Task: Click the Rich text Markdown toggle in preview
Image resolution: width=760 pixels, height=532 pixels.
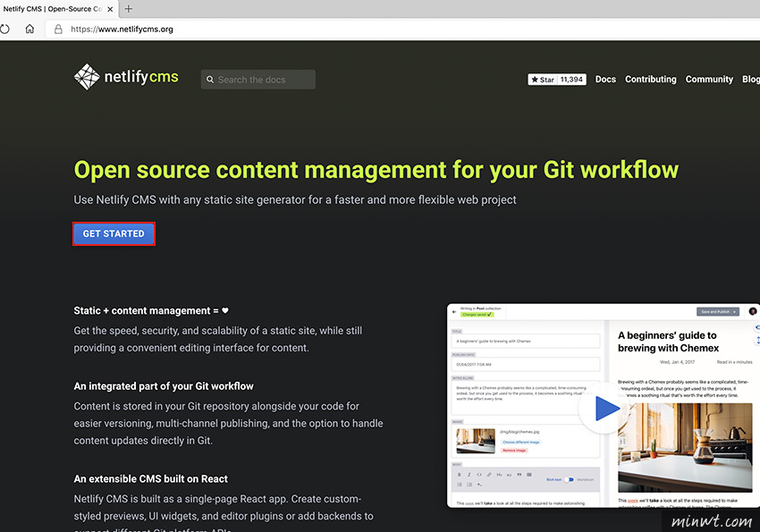Action: pyautogui.click(x=569, y=479)
